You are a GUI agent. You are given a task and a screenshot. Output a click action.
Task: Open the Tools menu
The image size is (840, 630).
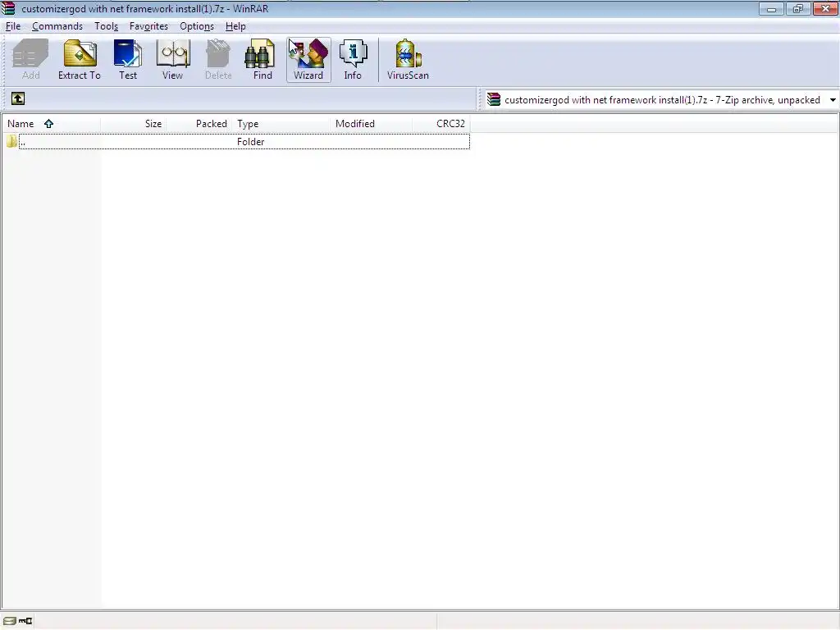point(106,26)
